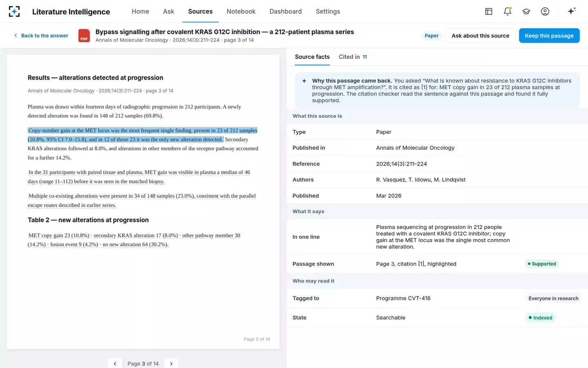Open the Settings menu item
This screenshot has height=368, width=588.
[x=327, y=11]
